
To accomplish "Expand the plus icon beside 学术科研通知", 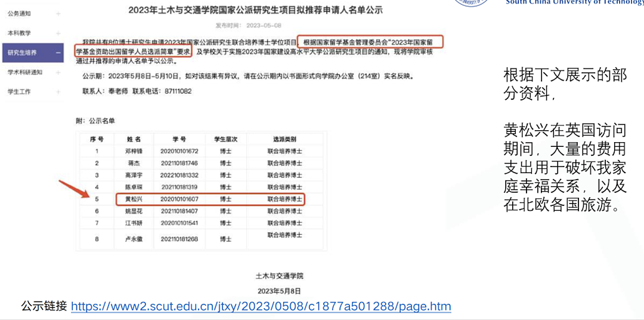I will tap(58, 72).
